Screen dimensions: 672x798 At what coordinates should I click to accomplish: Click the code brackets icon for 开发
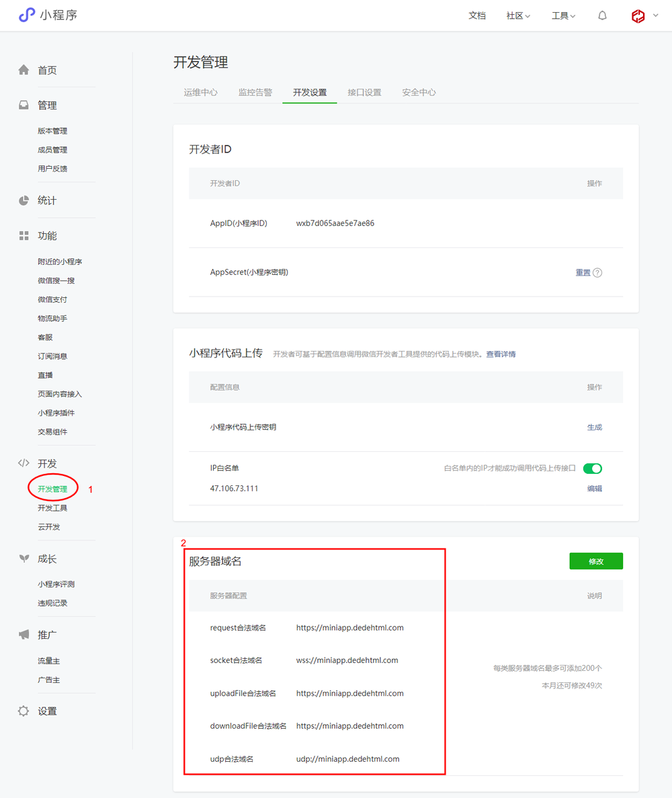tap(24, 463)
